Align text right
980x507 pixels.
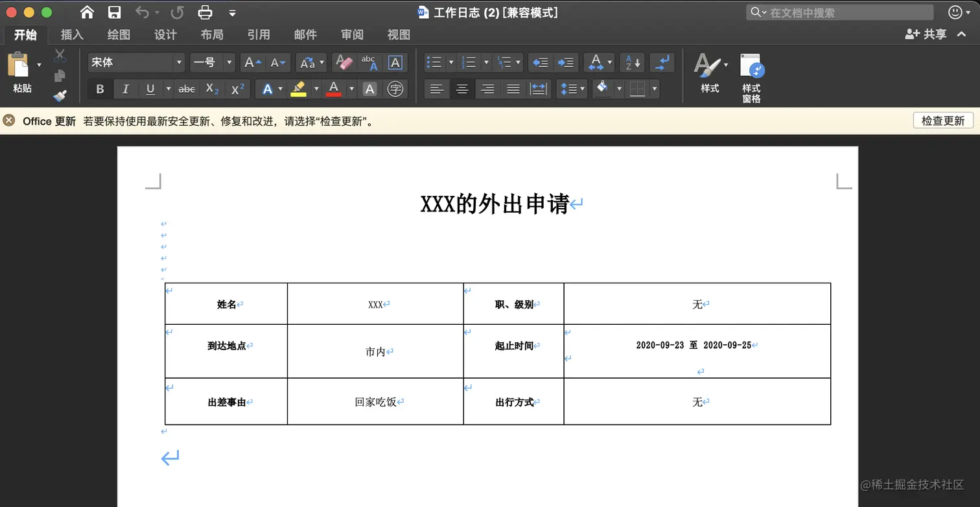(487, 89)
